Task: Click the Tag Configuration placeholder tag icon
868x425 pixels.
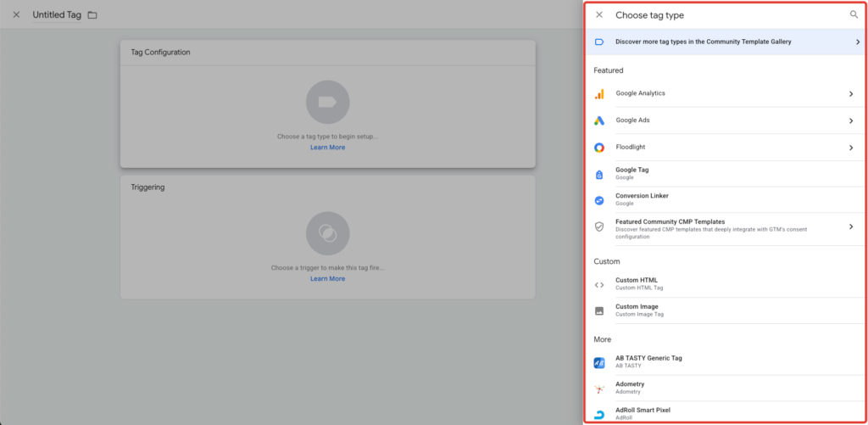Action: pos(328,102)
